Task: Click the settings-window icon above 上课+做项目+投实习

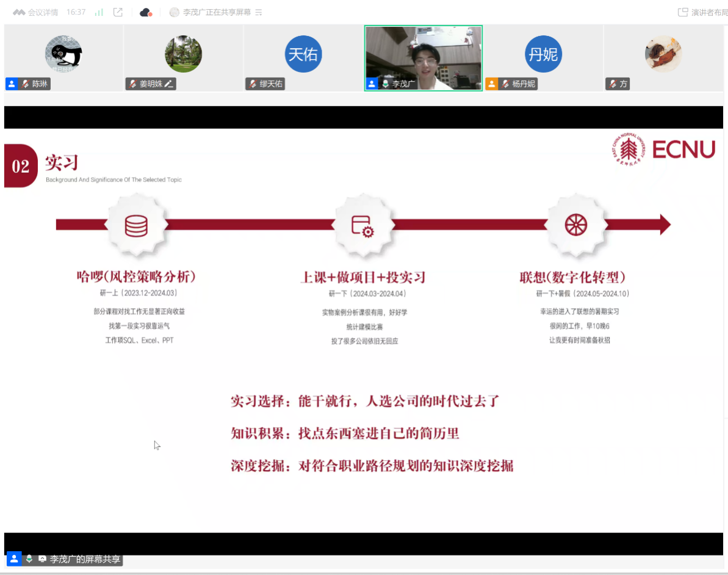Action: pyautogui.click(x=362, y=225)
